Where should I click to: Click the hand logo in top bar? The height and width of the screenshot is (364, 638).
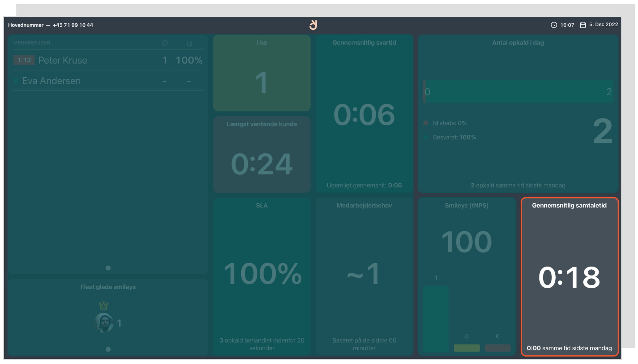[313, 25]
